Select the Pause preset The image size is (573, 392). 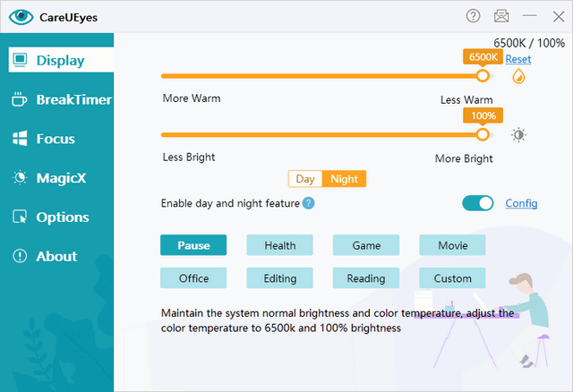[x=193, y=245]
